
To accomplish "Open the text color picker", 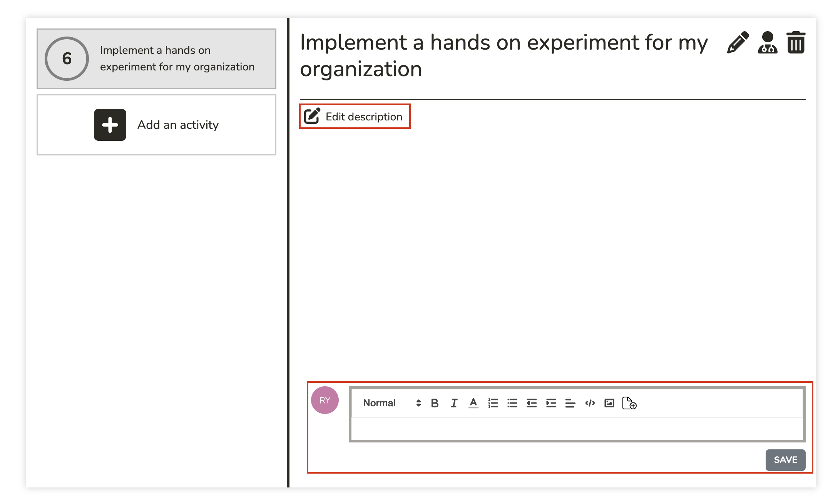I will coord(473,403).
